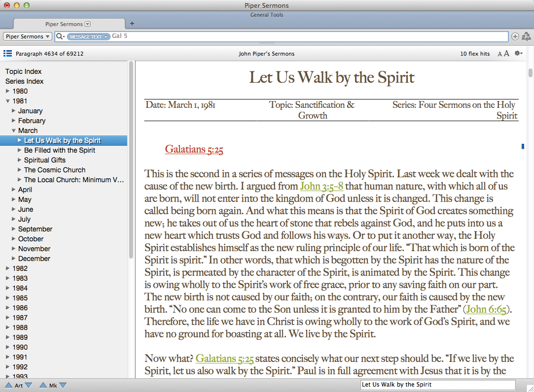Expand the February month node
The width and height of the screenshot is (534, 392).
click(14, 121)
